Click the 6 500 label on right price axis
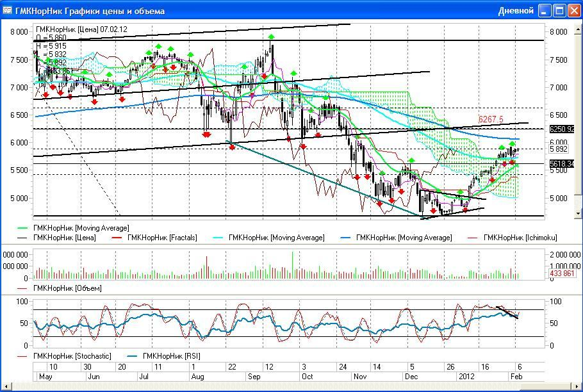583x392 pixels. coord(559,115)
